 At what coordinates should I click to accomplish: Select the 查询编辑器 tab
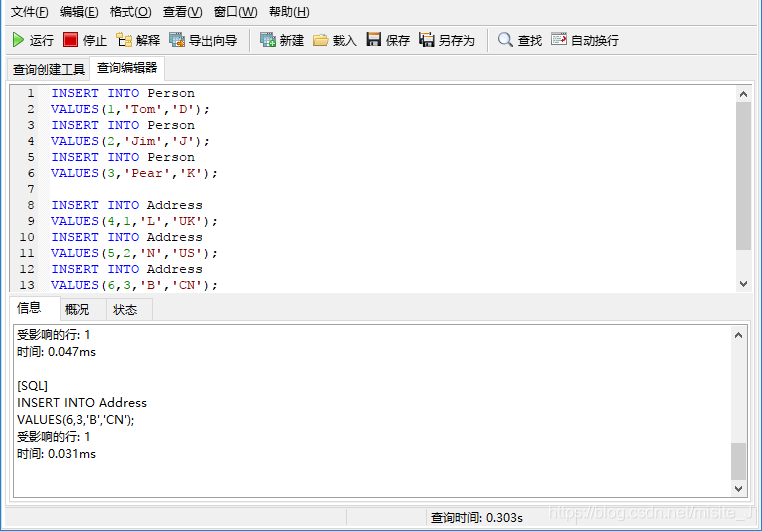127,68
